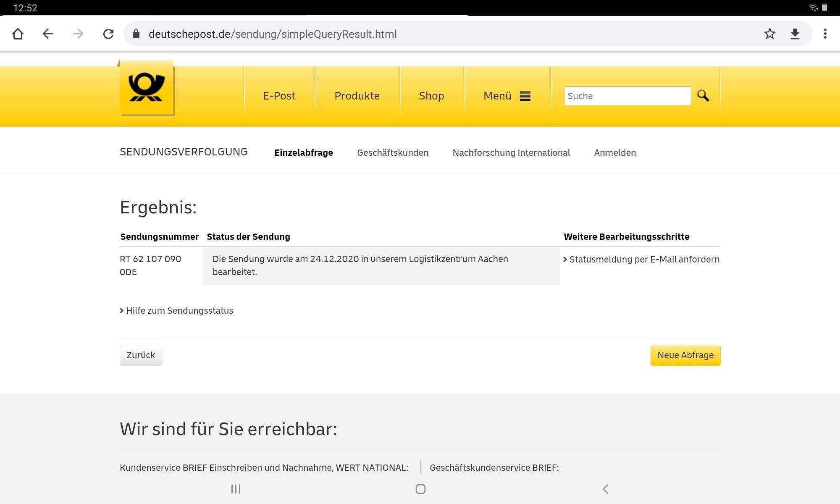This screenshot has height=504, width=840.
Task: Open the Shop navigation item
Action: [x=431, y=96]
